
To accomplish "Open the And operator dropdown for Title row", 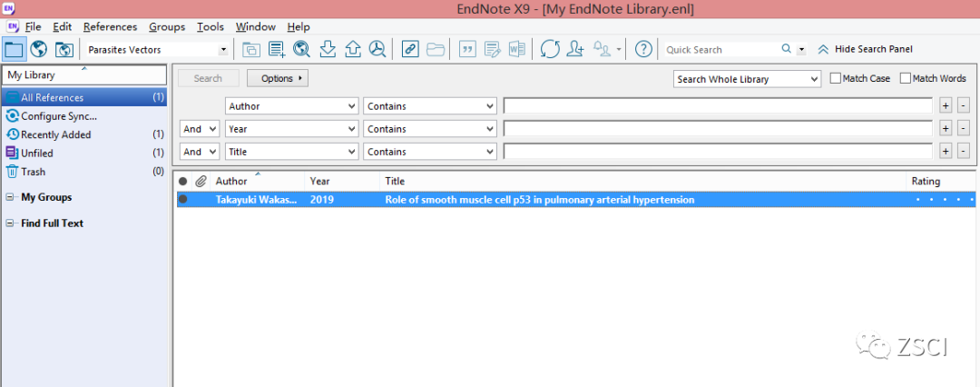I will click(x=200, y=152).
